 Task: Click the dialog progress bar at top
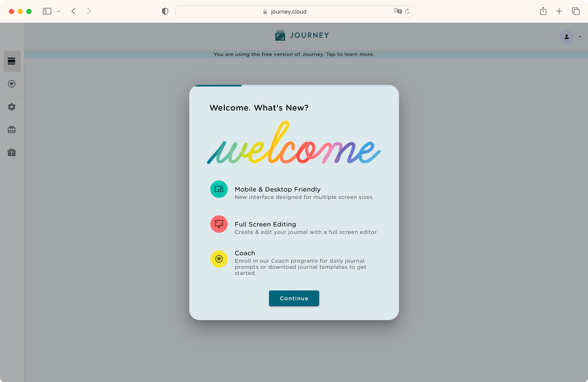click(294, 86)
